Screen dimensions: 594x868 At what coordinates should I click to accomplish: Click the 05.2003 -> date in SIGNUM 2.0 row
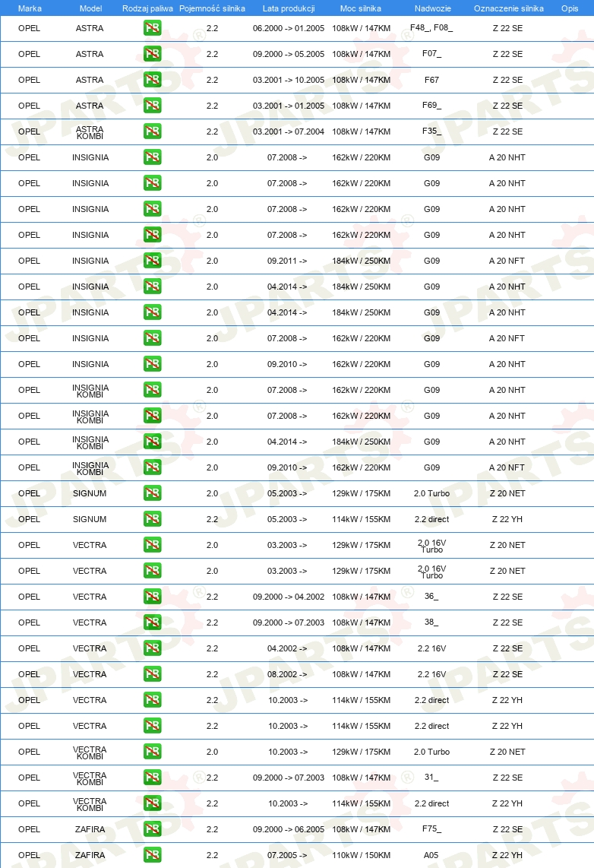(287, 493)
